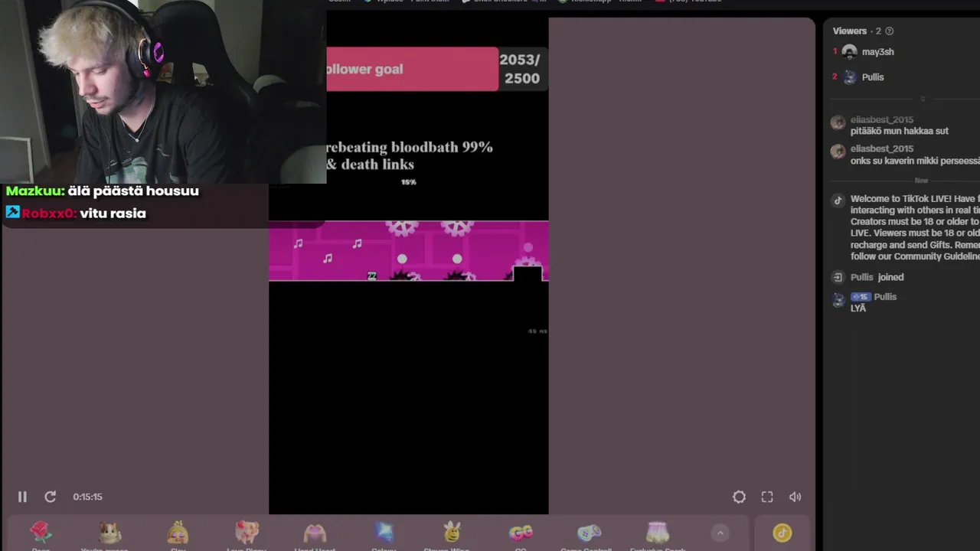The image size is (980, 551).
Task: Open the TikTok coin recharge button
Action: pos(782,533)
